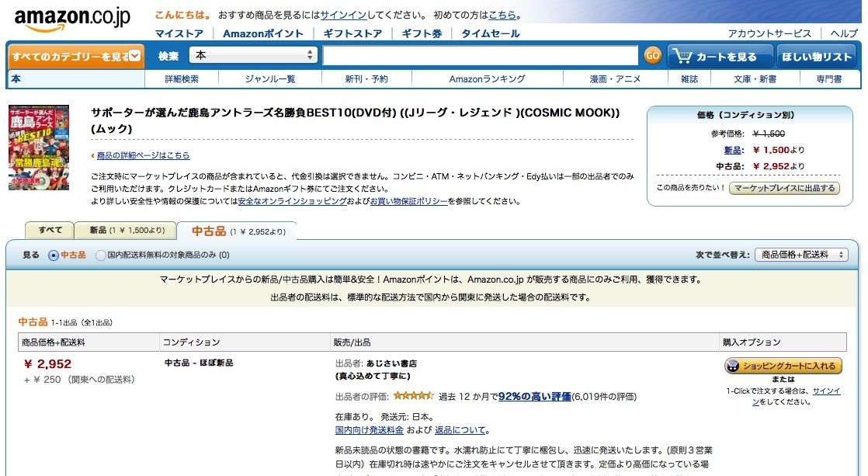Open マイストア in top navigation
The height and width of the screenshot is (476, 868).
click(179, 33)
